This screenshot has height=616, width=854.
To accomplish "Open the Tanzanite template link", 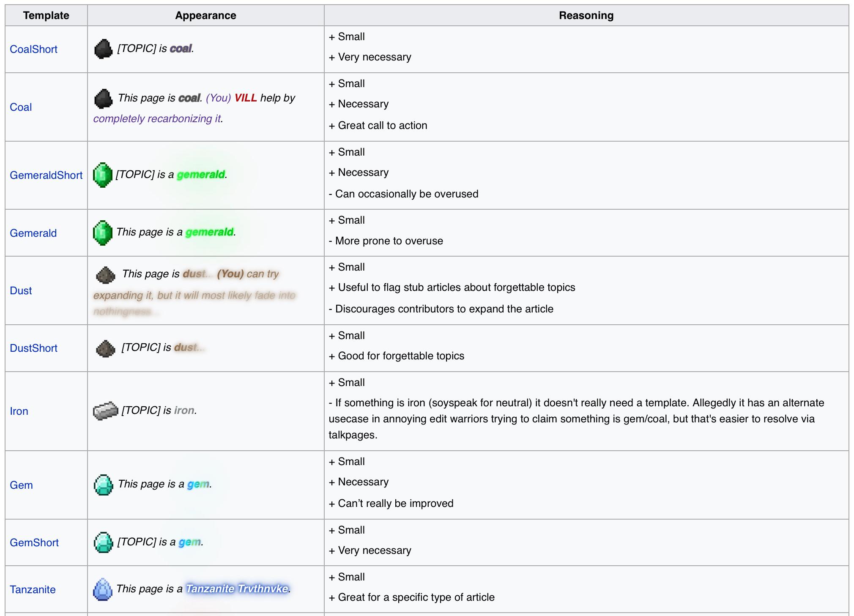I will pos(33,589).
